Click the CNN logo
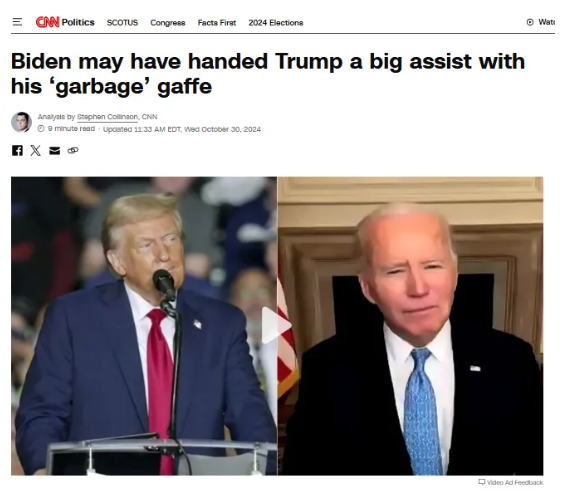 (x=48, y=22)
